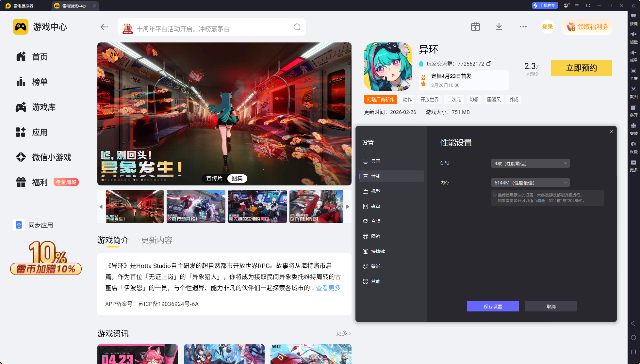Click the magnifier search icon
The image size is (640, 364).
click(x=297, y=27)
